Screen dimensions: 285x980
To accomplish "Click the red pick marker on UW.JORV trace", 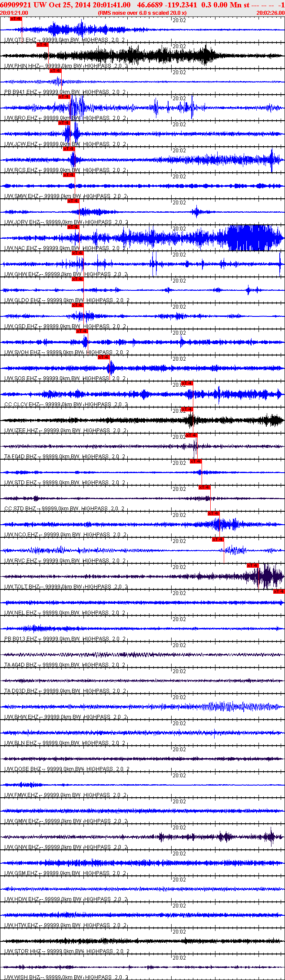I will click(73, 201).
